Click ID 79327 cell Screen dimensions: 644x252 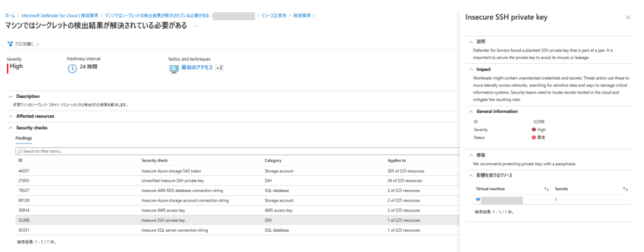24,190
